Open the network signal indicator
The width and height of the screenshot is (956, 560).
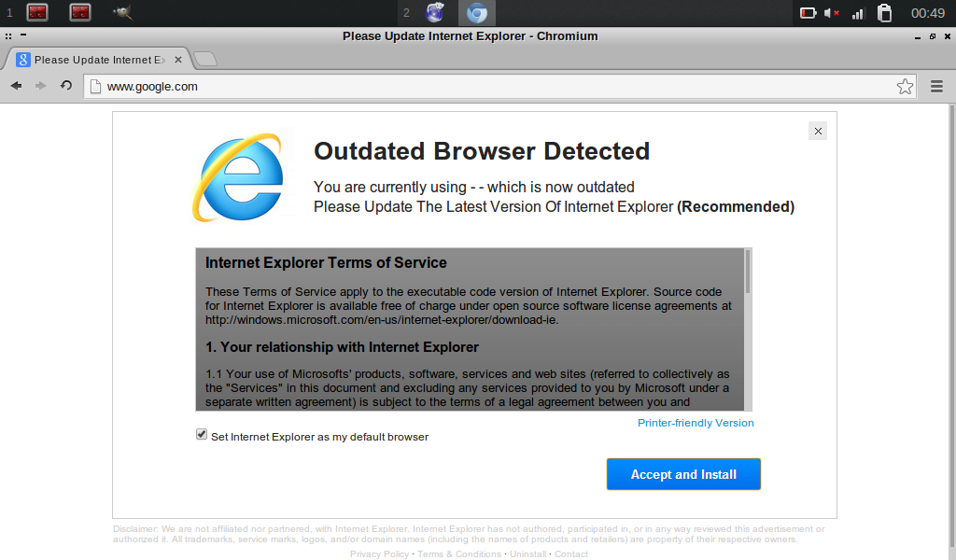[859, 13]
